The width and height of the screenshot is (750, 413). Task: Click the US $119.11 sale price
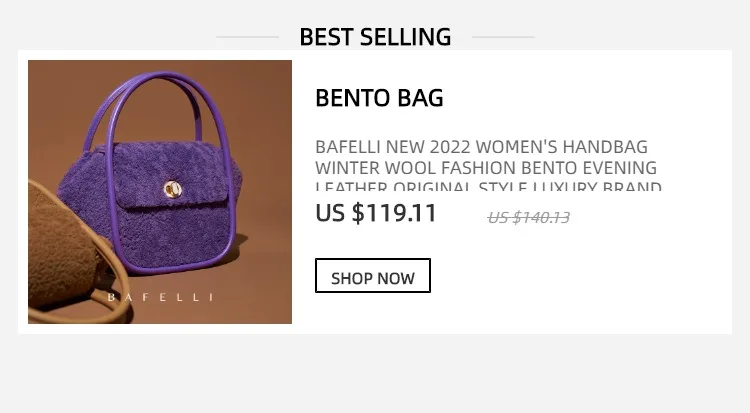[x=376, y=213]
